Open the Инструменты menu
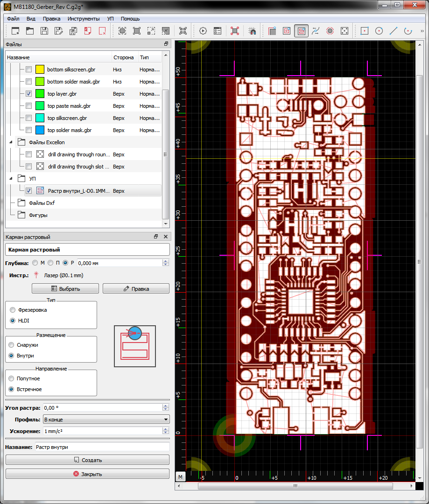429x504 pixels. tap(84, 19)
